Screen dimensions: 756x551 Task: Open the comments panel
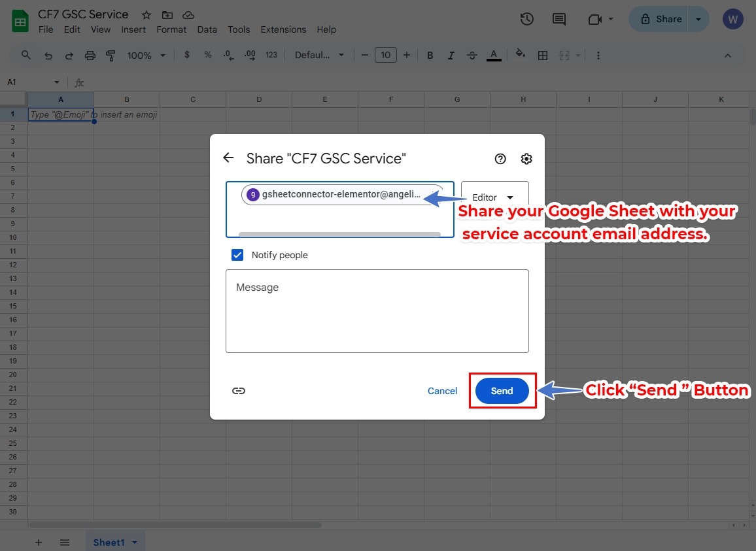pos(558,19)
